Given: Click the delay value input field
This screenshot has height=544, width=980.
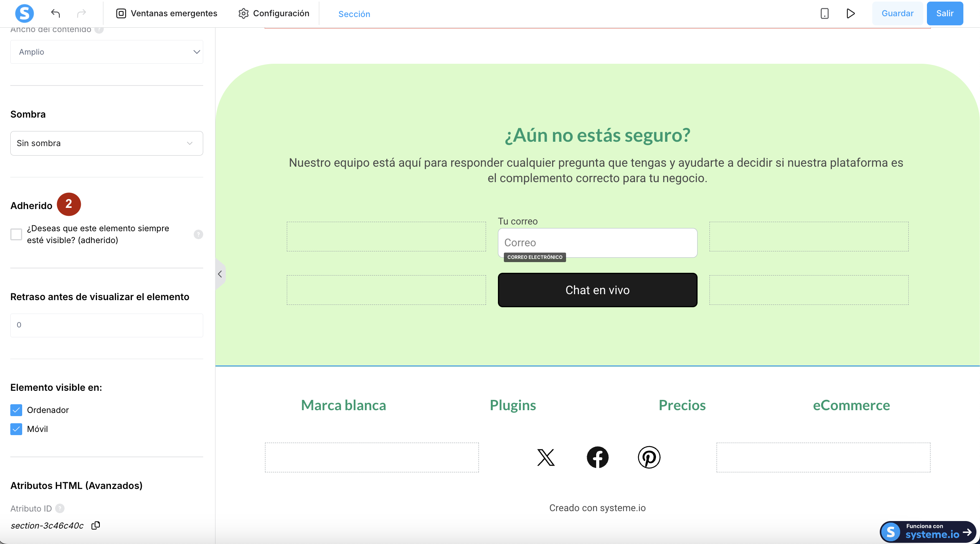Looking at the screenshot, I should pos(107,325).
